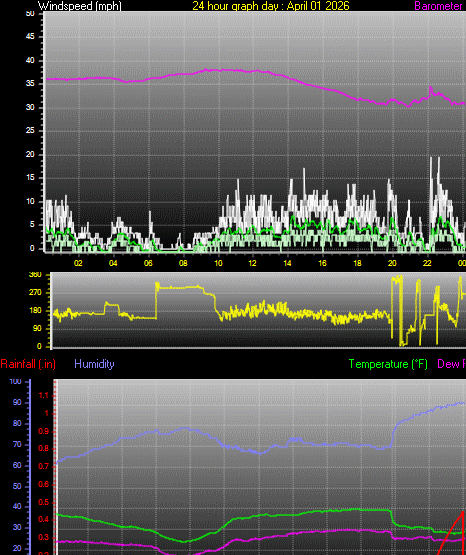The image size is (466, 555).
Task: Click the '0.4' rainfall axis value
Action: (44, 520)
